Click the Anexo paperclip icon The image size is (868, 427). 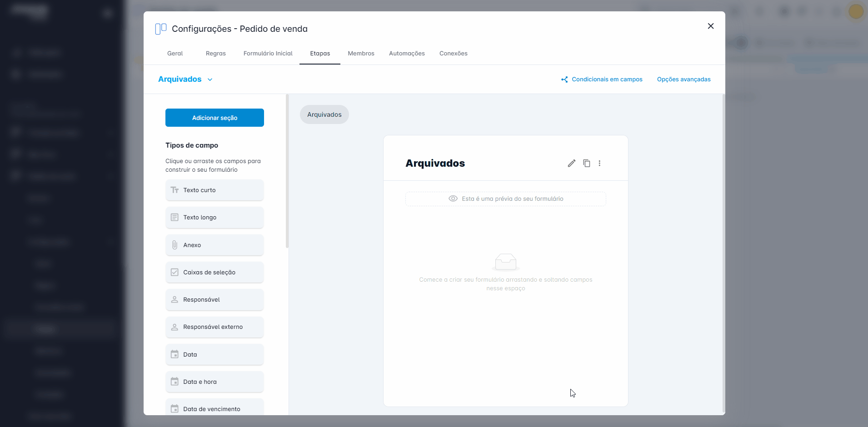175,245
